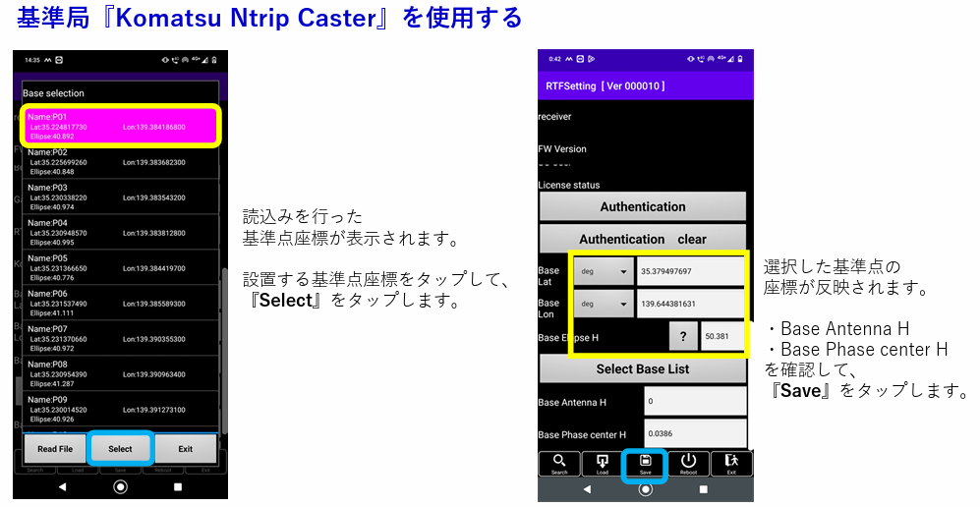Screen dimensions: 980x507
Task: Tap the Android home circle on right phone
Action: [x=646, y=489]
